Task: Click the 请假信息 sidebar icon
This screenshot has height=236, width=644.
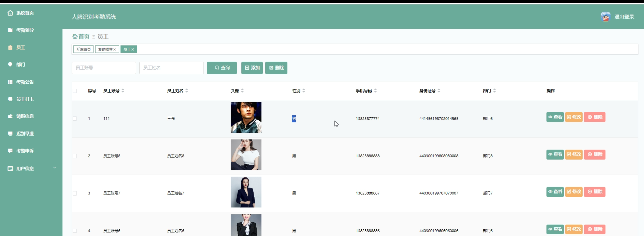Action: point(10,116)
